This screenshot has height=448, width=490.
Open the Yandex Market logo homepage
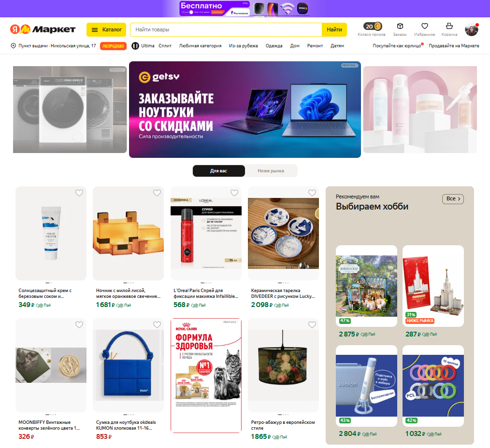tap(43, 29)
